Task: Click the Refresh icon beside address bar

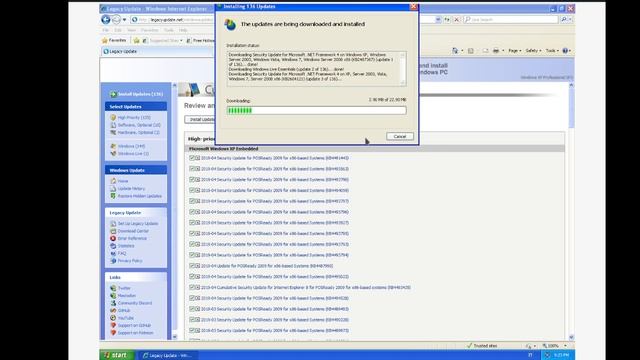Action: [x=447, y=19]
